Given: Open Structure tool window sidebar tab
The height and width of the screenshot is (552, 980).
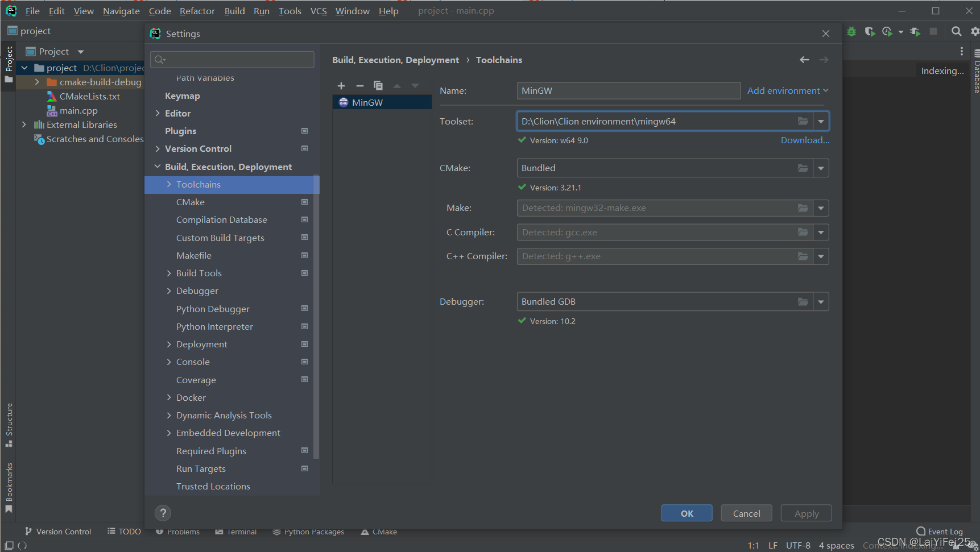Looking at the screenshot, I should (x=9, y=425).
